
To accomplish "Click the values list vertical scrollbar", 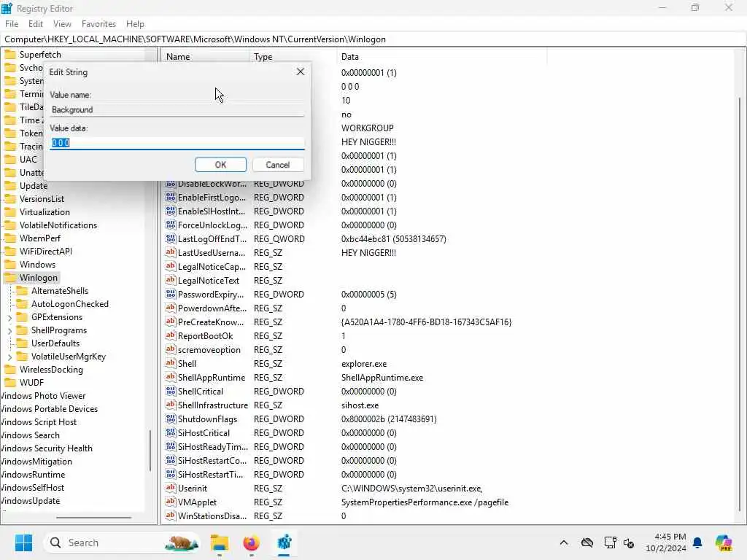I will [740, 305].
